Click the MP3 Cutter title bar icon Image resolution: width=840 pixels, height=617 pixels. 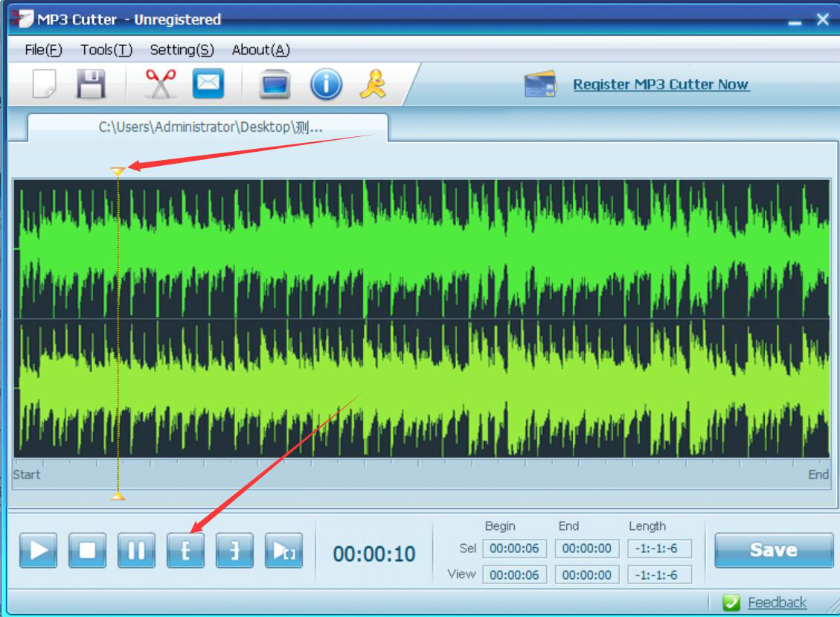(x=22, y=19)
